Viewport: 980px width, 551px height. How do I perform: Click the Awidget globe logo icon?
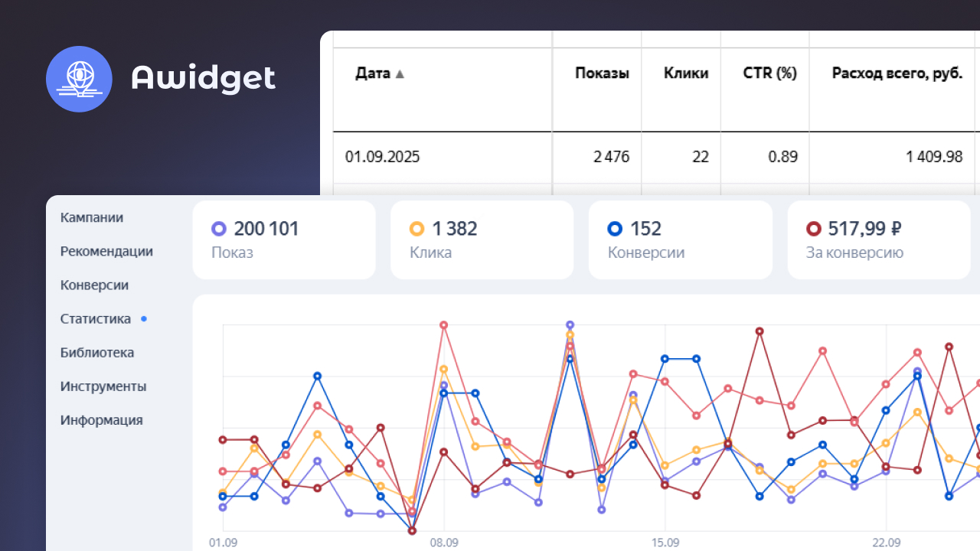(x=79, y=79)
